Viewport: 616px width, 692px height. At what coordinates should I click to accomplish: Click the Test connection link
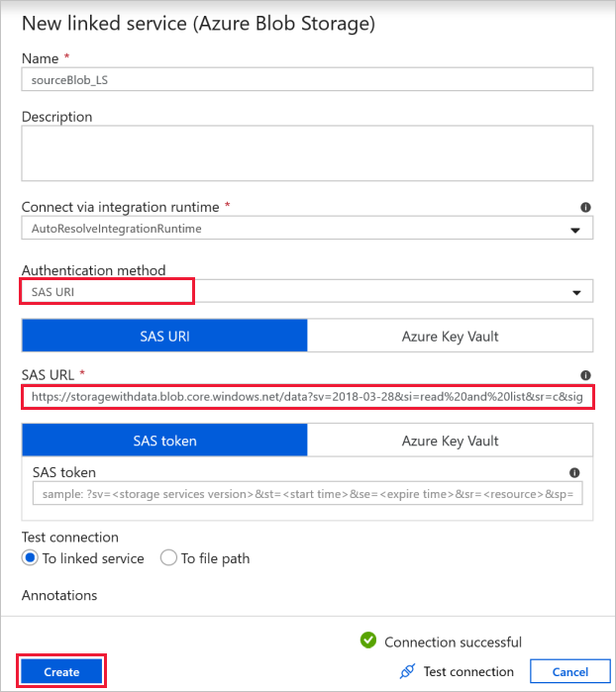(x=467, y=671)
